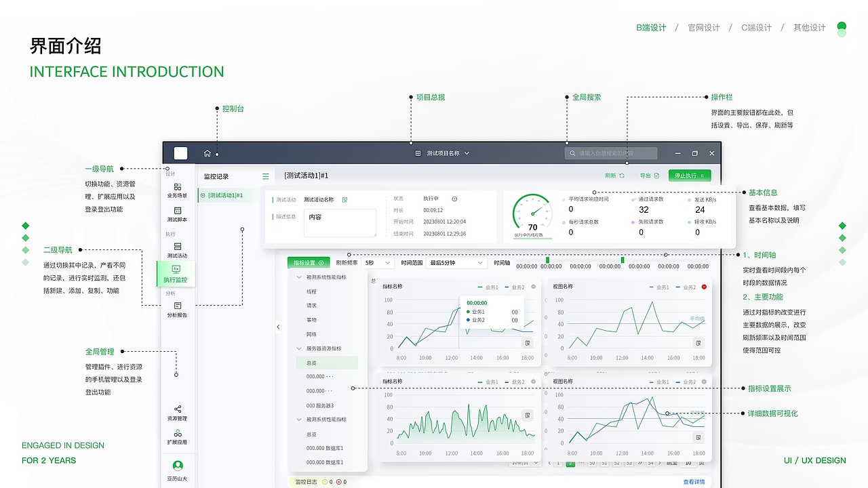Click the gray remove dot on the top-left chart
This screenshot has width=868, height=488.
[534, 287]
